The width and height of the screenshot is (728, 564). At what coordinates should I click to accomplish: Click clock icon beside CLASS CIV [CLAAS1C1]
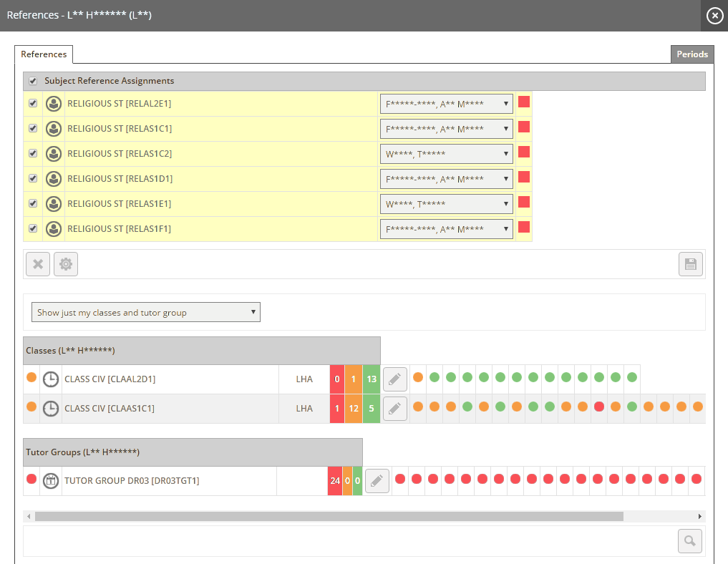[x=51, y=409]
